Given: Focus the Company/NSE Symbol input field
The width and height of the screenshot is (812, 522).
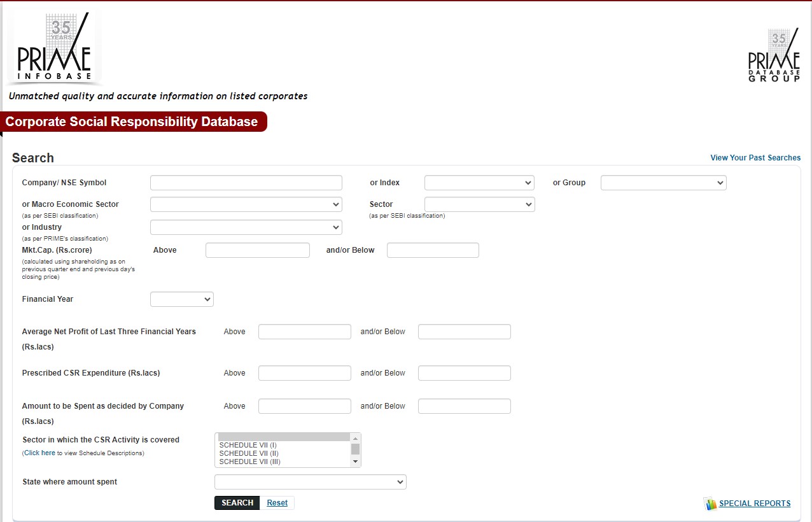Looking at the screenshot, I should click(x=246, y=183).
